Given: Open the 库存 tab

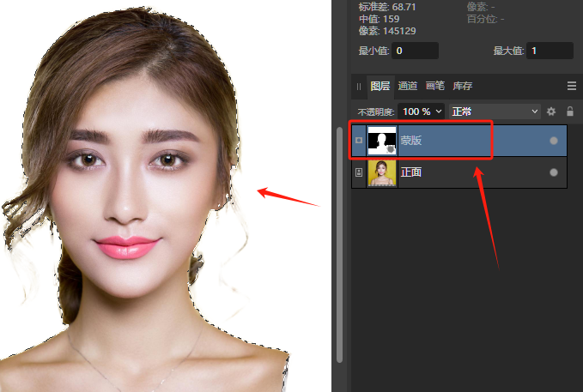Looking at the screenshot, I should (463, 86).
